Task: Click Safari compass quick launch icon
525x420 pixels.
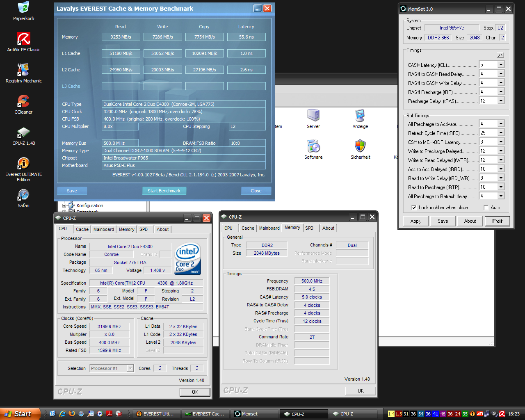Action: [x=81, y=414]
